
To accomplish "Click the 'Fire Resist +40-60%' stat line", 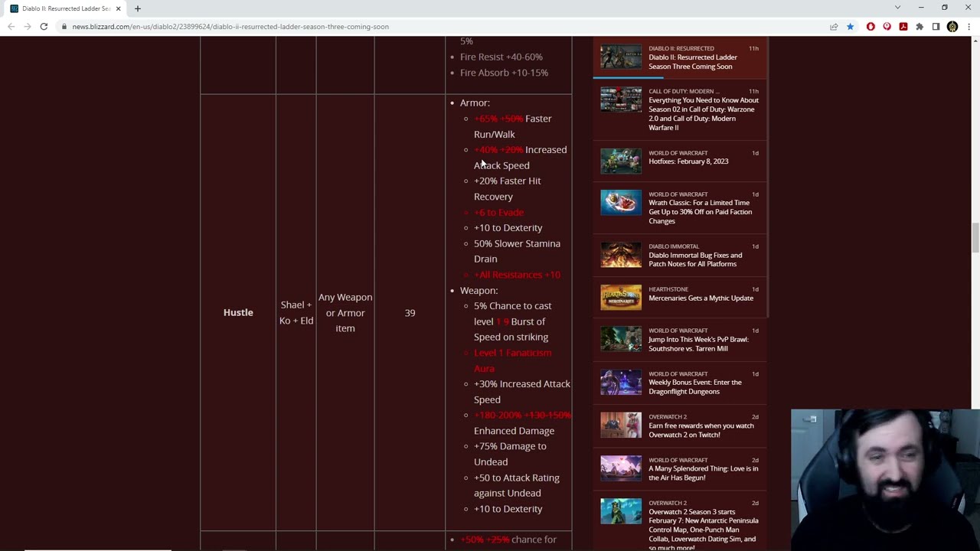I will click(501, 57).
